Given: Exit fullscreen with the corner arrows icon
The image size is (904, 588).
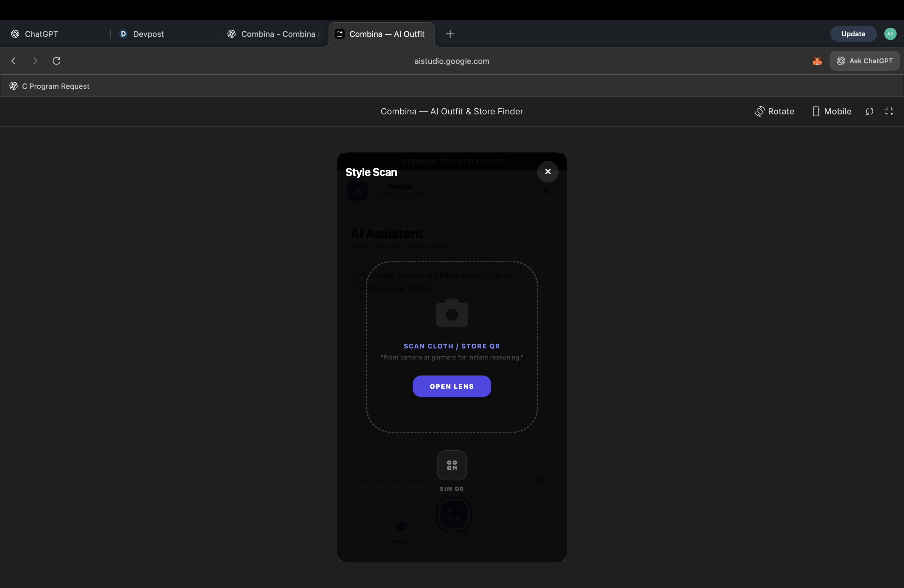Looking at the screenshot, I should (889, 111).
